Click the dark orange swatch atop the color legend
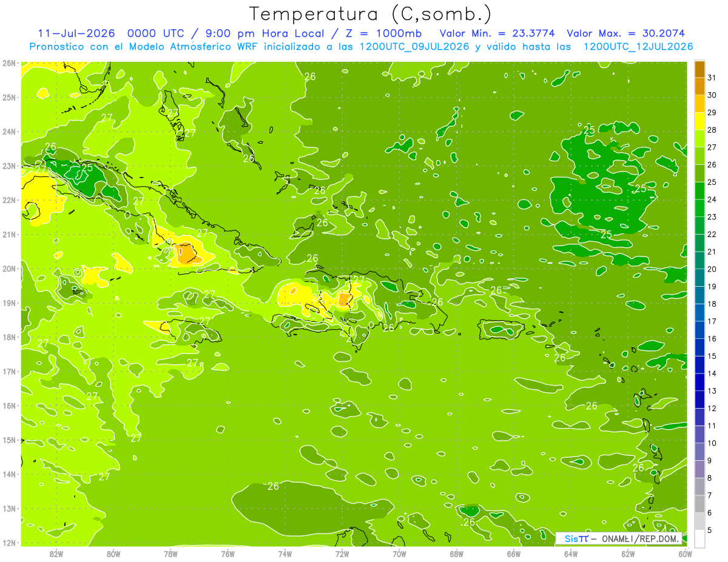 (x=699, y=70)
